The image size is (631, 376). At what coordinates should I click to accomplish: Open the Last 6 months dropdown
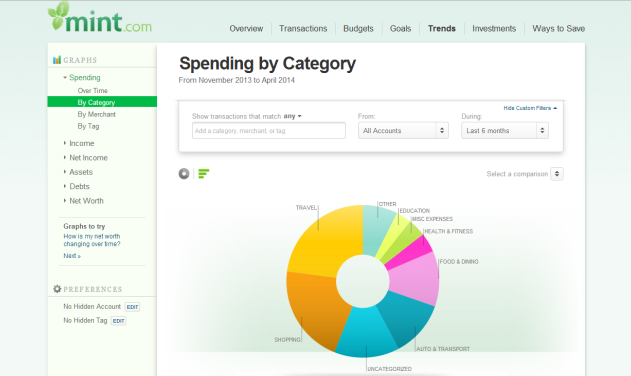coord(505,130)
